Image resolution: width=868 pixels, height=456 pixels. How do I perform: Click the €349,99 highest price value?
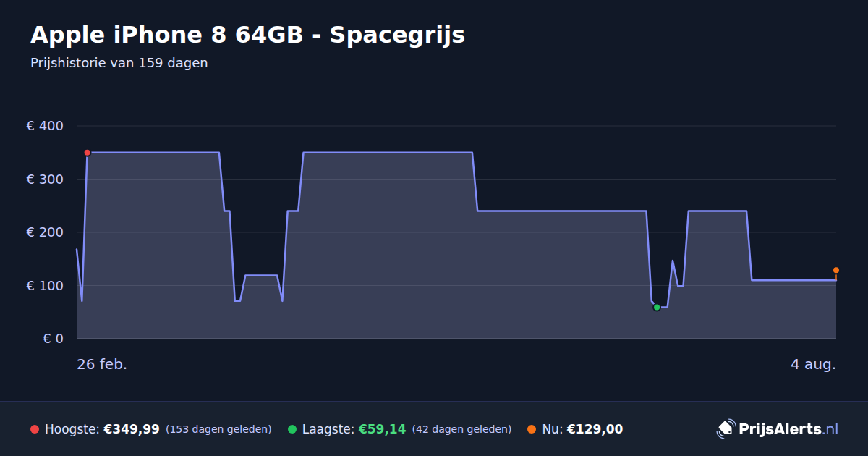[x=132, y=429]
